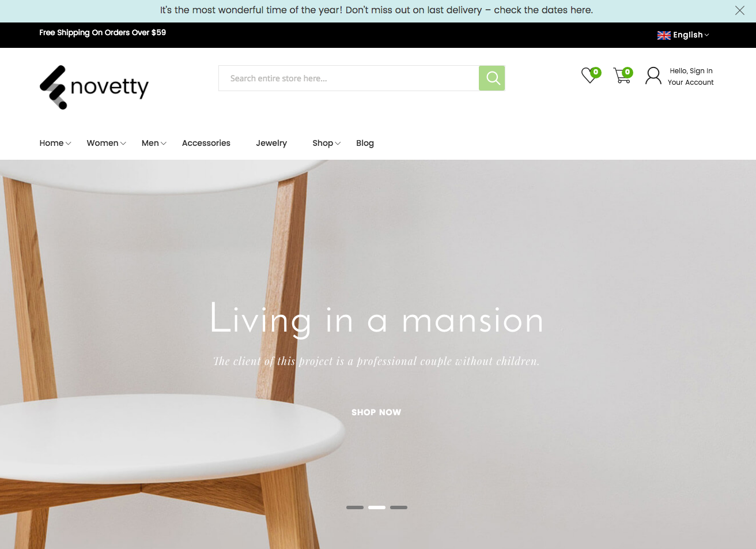Click the novetty logo

click(x=94, y=87)
